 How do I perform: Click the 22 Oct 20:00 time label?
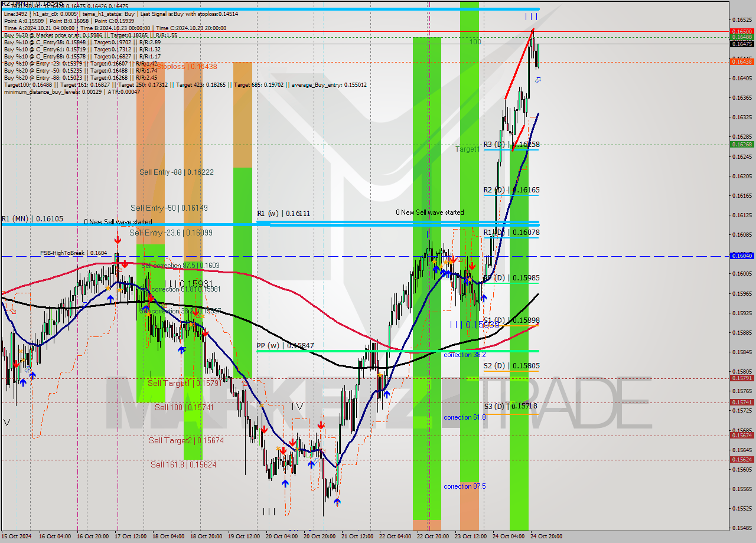(432, 537)
